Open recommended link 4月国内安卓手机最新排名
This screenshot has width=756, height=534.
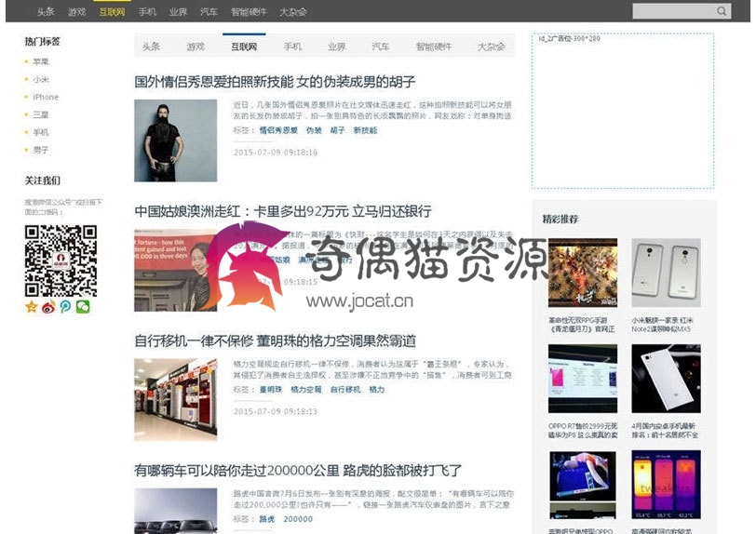665,431
